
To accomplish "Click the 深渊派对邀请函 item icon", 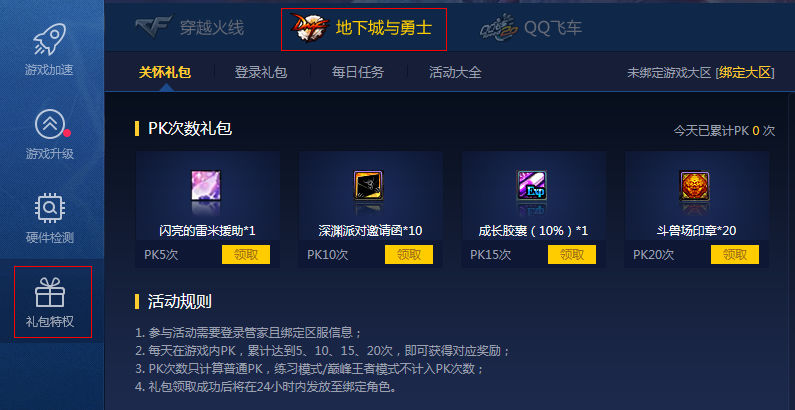I will click(368, 185).
